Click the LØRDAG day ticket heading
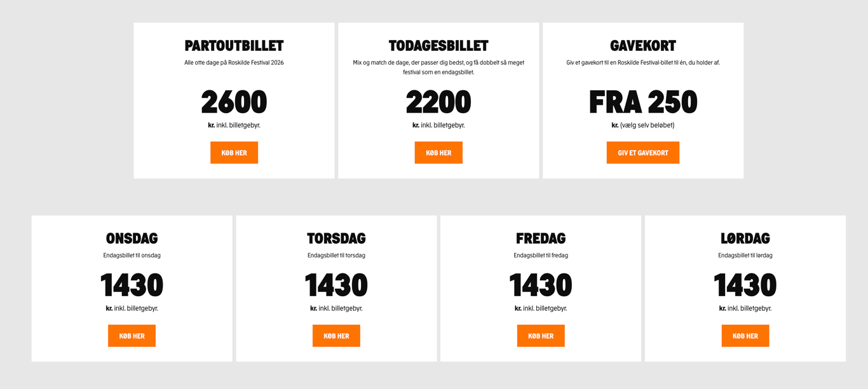The image size is (868, 389). coord(745,238)
